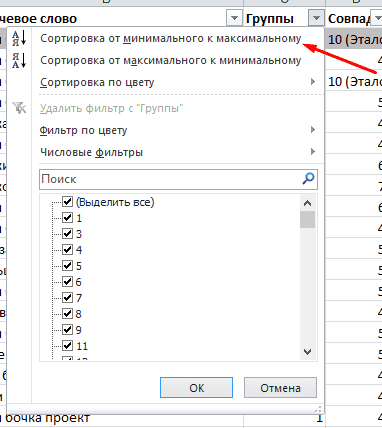This screenshot has height=428, width=382.
Task: Open Фильтр по цвету submenu
Action: click(x=178, y=130)
